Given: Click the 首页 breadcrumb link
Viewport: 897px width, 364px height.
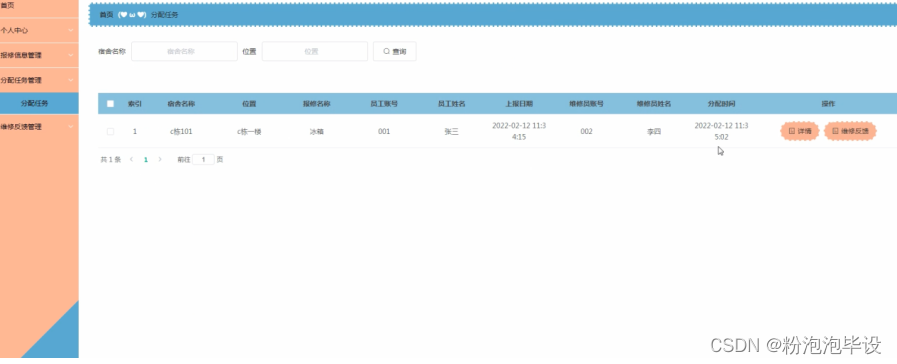Looking at the screenshot, I should (106, 15).
